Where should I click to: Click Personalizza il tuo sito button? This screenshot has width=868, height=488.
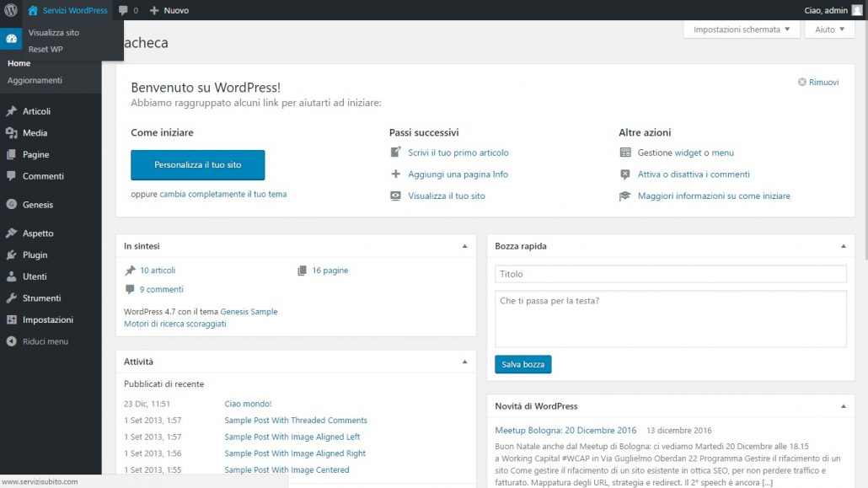point(197,164)
